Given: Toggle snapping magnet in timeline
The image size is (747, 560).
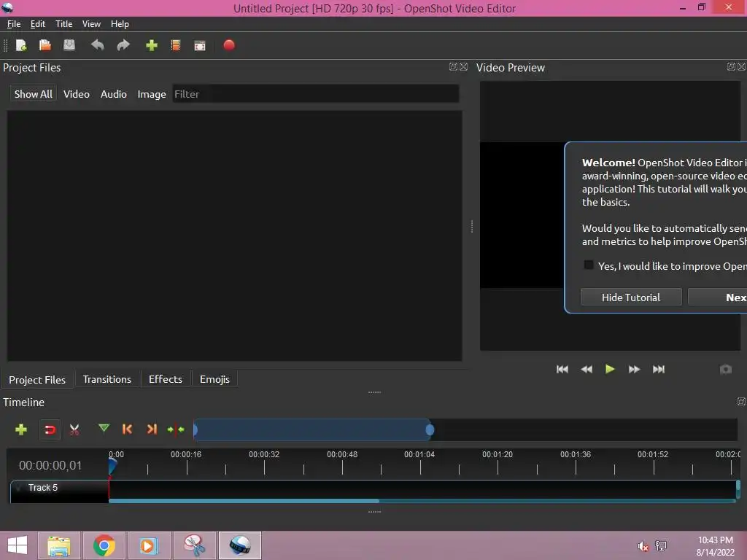Looking at the screenshot, I should [50, 430].
